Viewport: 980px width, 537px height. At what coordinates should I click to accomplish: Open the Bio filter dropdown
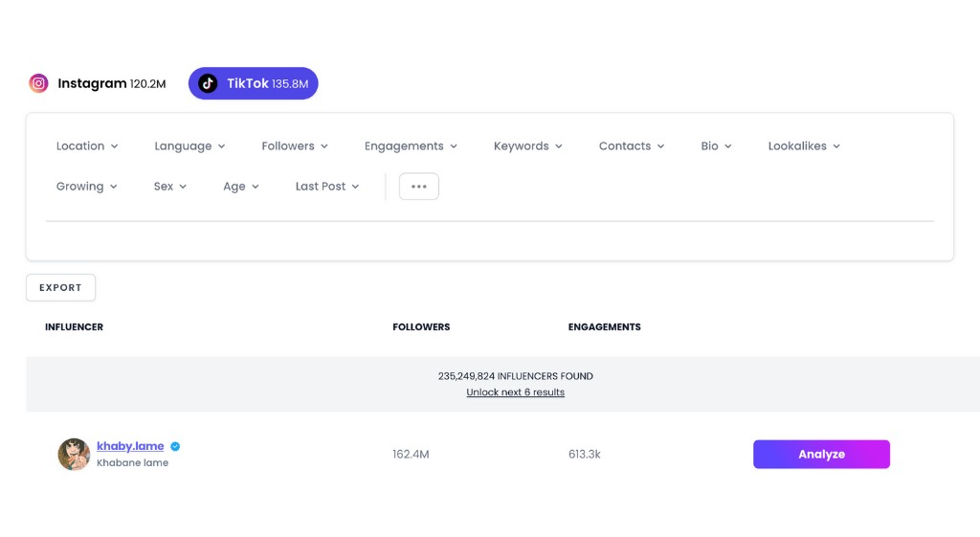click(x=716, y=145)
